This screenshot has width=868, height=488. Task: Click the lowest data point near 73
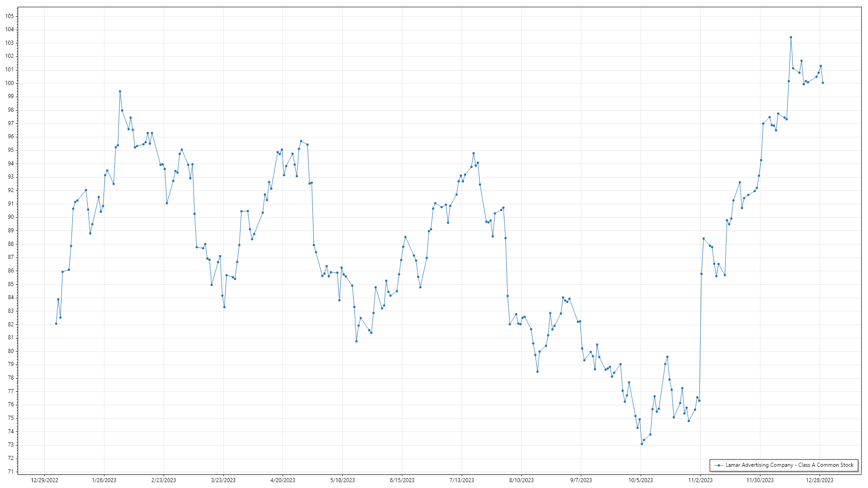[x=642, y=444]
